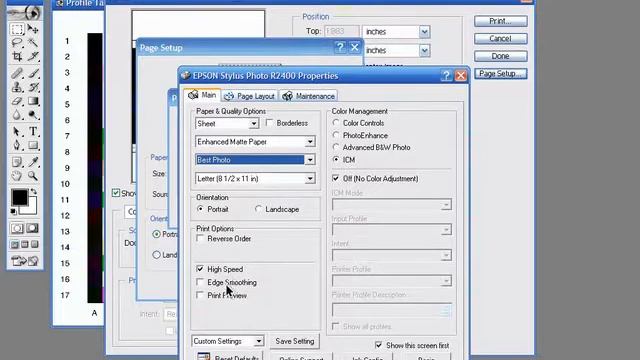Select the Rectangular Marquee tool
The height and width of the screenshot is (360, 640).
(x=17, y=29)
